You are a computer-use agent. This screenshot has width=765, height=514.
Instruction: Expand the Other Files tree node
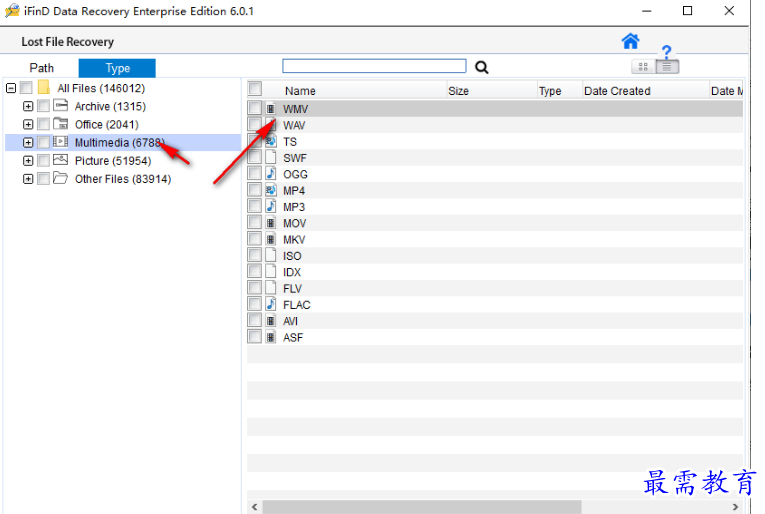point(28,179)
